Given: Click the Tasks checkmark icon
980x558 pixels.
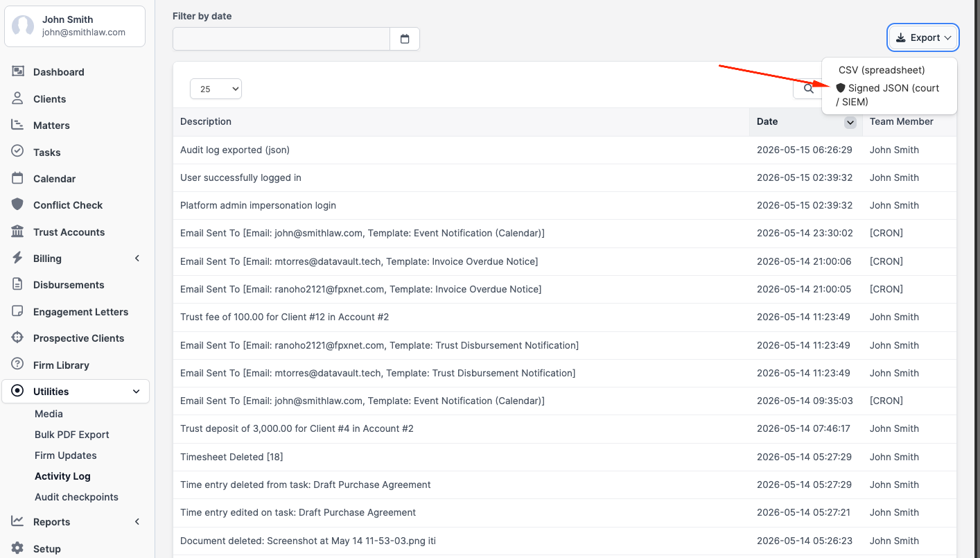Looking at the screenshot, I should click(x=18, y=152).
